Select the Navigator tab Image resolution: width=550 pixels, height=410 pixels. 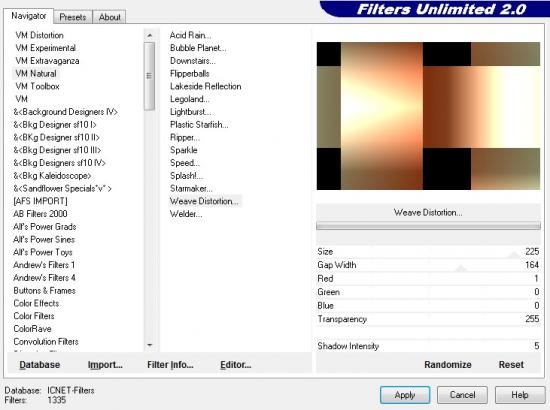click(29, 16)
